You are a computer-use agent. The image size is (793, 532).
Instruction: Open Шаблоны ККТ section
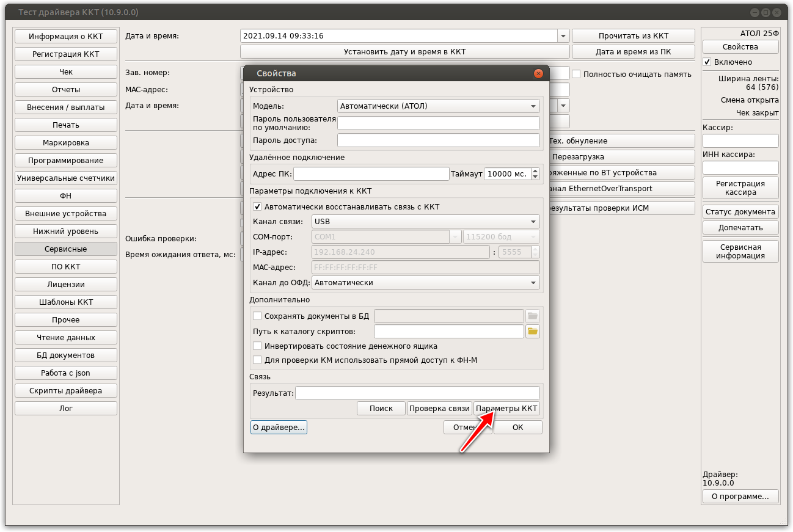click(66, 302)
